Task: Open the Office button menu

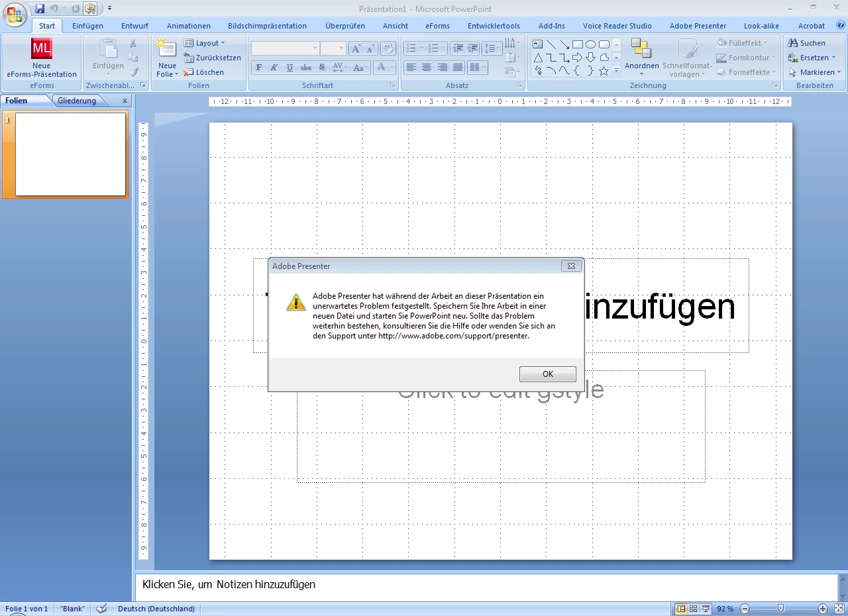Action: [15, 13]
